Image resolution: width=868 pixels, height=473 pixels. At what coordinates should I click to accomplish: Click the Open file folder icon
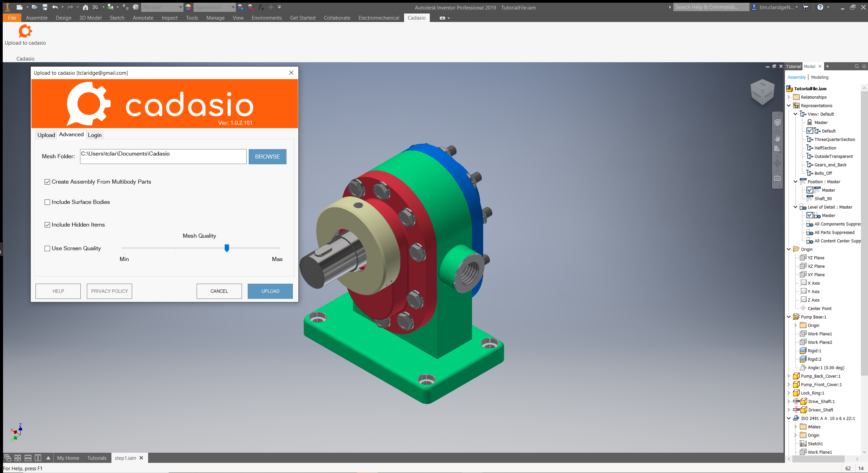tap(34, 7)
